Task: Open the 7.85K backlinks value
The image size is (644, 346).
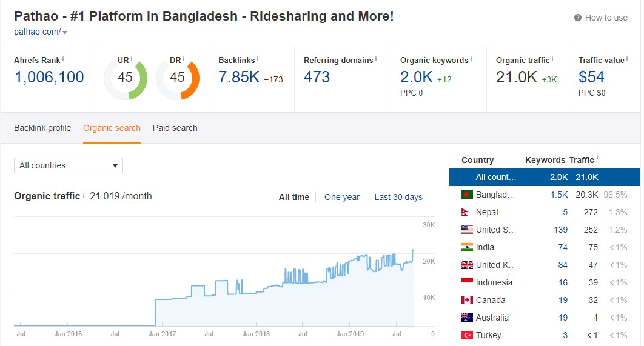Action: coord(239,77)
